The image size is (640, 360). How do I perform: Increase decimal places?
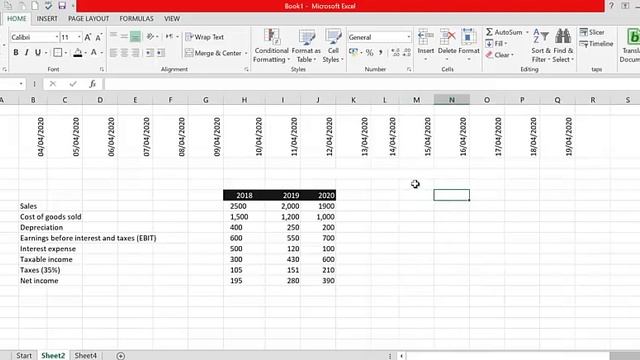pos(395,53)
